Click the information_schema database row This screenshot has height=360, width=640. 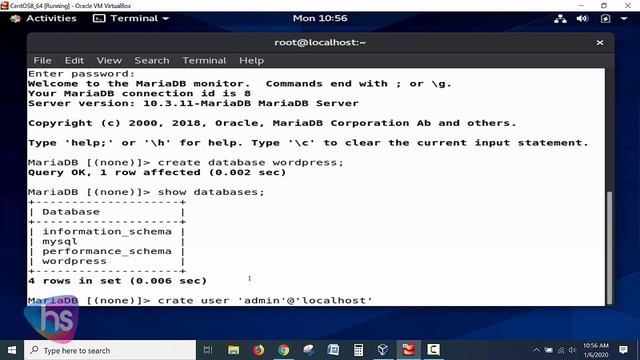pos(107,231)
